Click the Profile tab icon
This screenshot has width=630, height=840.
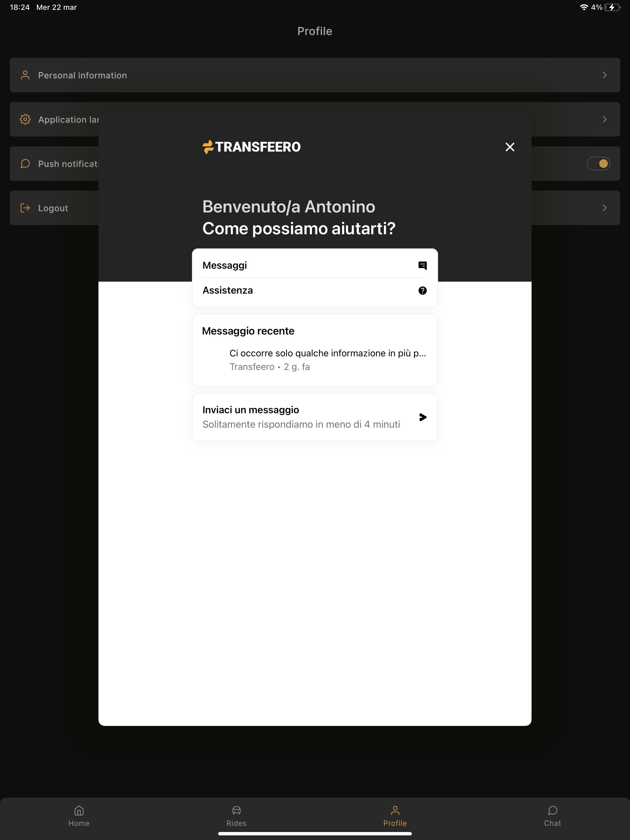(x=394, y=810)
